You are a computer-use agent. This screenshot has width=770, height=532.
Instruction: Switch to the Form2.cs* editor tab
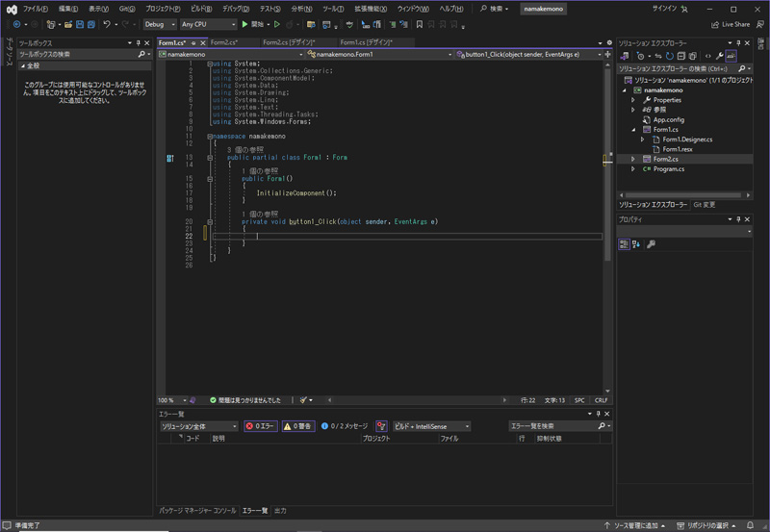click(224, 43)
